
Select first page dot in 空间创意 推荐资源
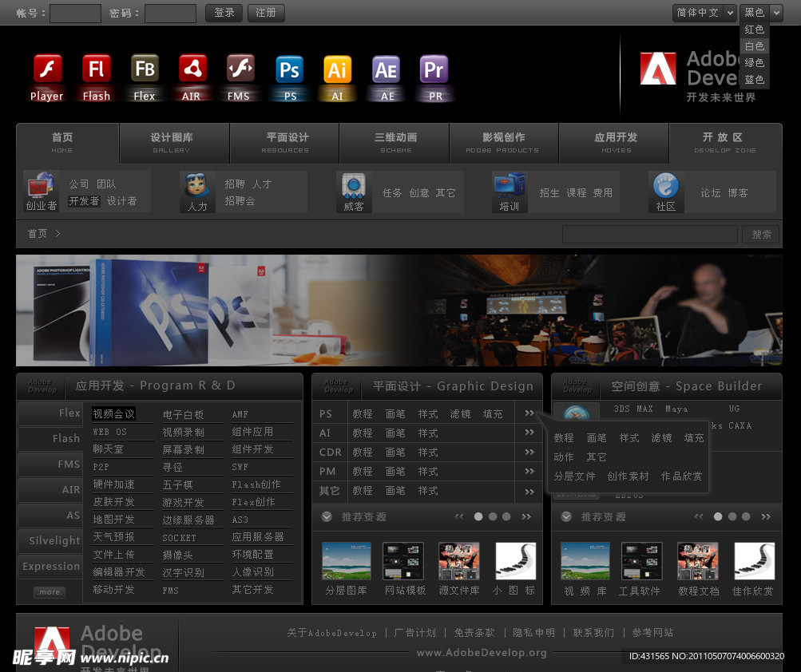[718, 516]
